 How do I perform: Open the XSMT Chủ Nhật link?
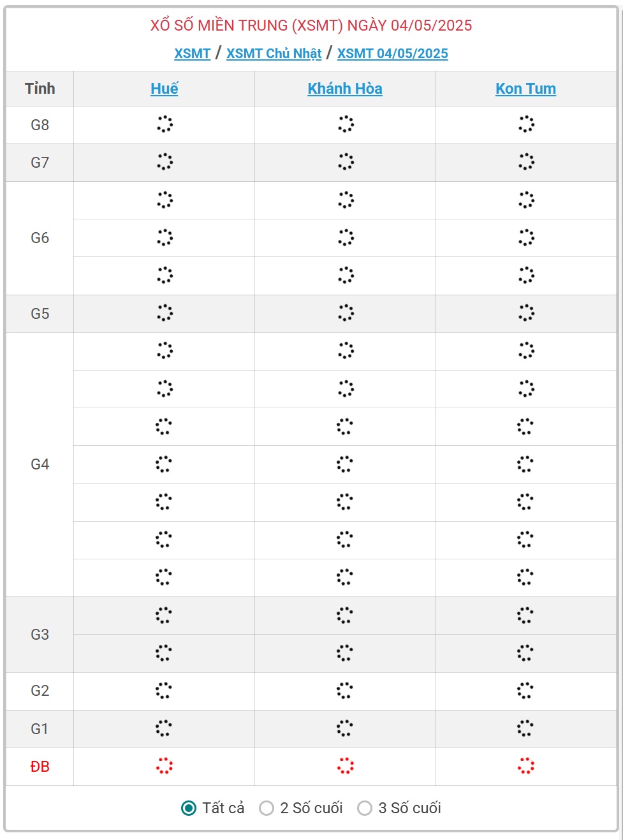[274, 54]
